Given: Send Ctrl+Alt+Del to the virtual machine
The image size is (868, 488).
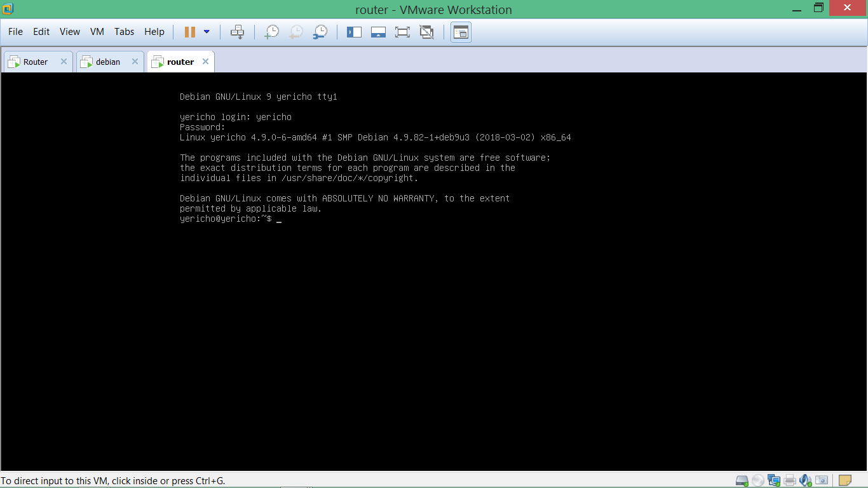Looking at the screenshot, I should [x=238, y=32].
